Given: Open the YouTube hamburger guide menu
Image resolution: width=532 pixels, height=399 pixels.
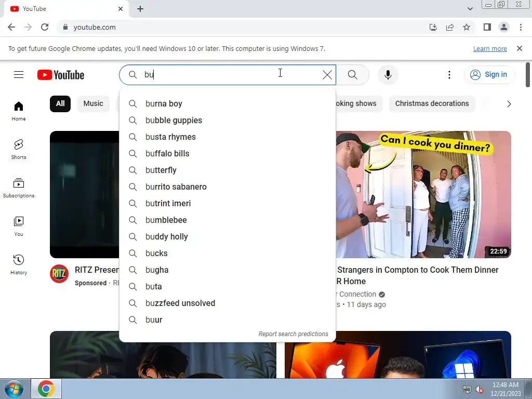Looking at the screenshot, I should pyautogui.click(x=19, y=75).
